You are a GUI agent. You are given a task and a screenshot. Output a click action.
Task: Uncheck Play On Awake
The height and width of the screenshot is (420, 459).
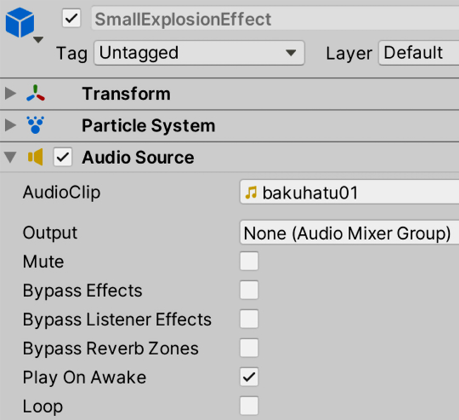[249, 377]
